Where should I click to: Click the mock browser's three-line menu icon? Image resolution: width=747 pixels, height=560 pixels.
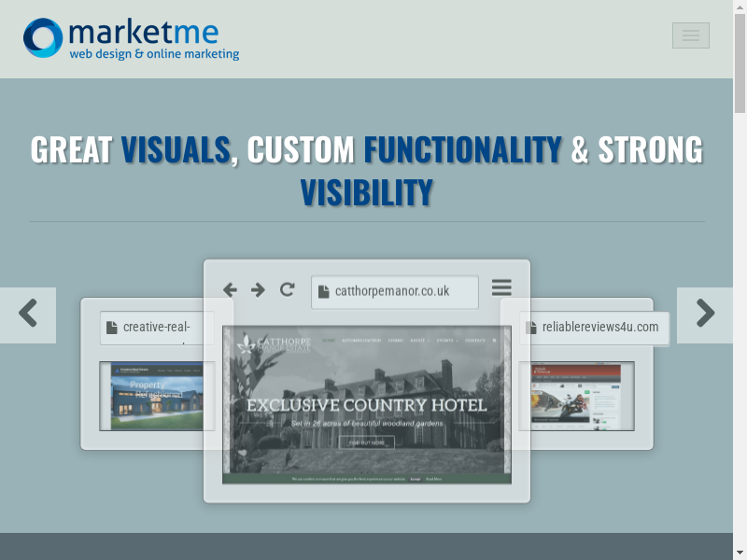pos(501,287)
